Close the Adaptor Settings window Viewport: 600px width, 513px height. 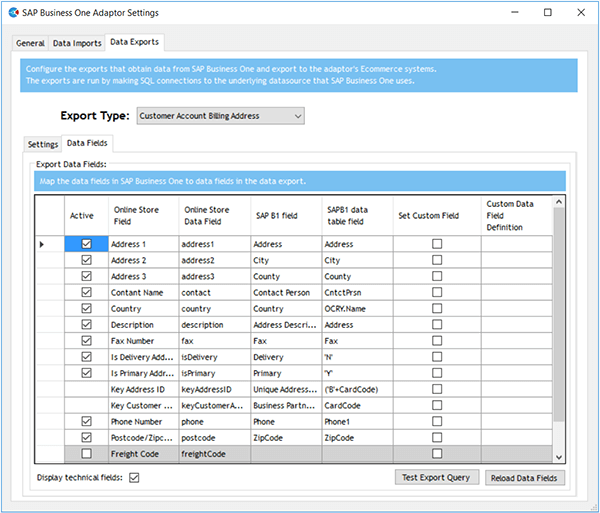tap(581, 13)
